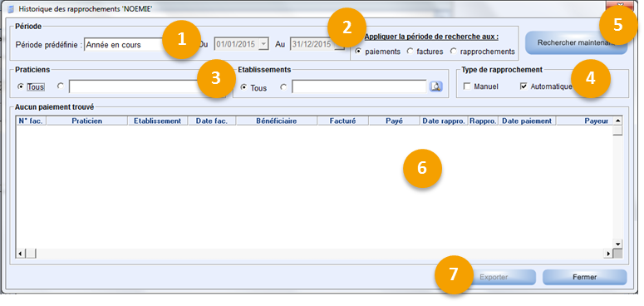Click the table's scroll right arrow
644x306 pixels.
[x=608, y=254]
